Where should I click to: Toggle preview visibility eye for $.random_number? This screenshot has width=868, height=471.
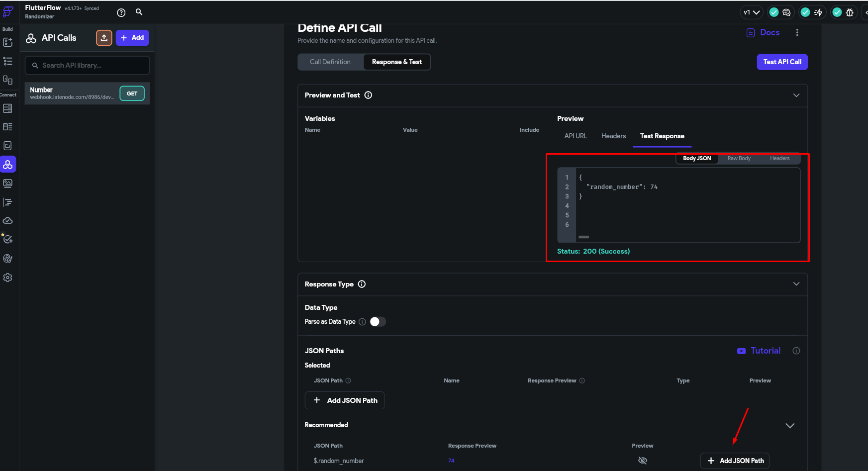[643, 461]
